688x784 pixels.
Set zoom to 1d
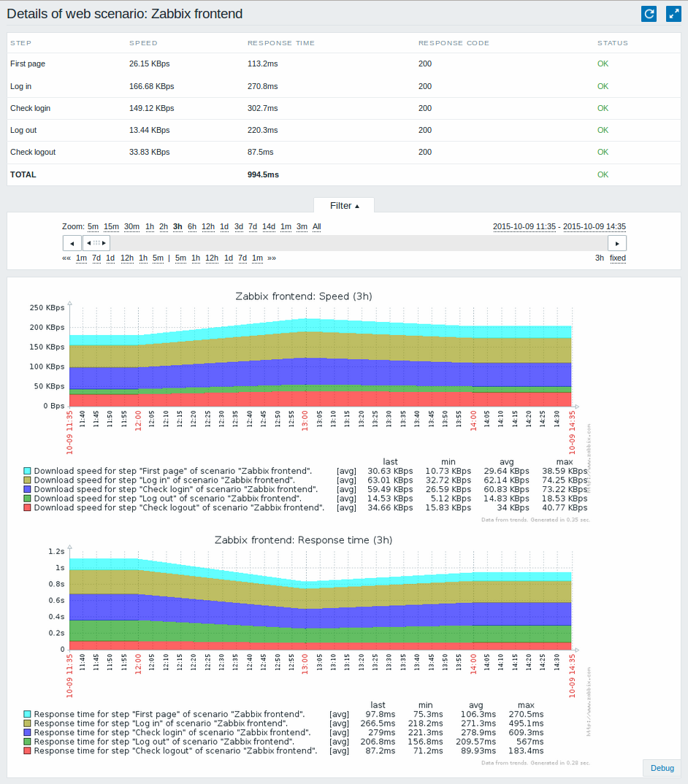pyautogui.click(x=224, y=226)
